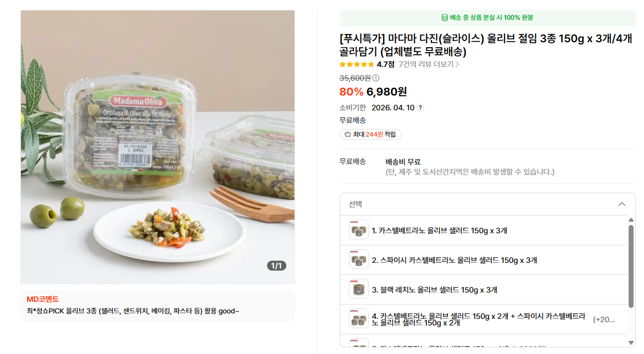This screenshot has width=644, height=354.
Task: Click the points icon in 최대 244원 적립 badge
Action: (347, 134)
